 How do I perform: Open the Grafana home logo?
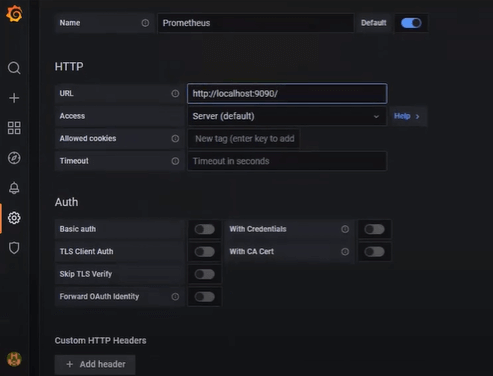(14, 14)
